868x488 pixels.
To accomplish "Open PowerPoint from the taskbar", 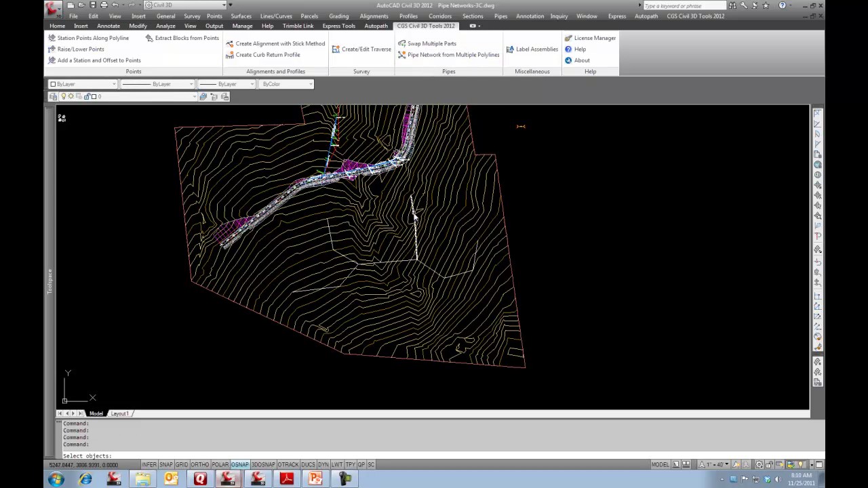I will tap(315, 479).
